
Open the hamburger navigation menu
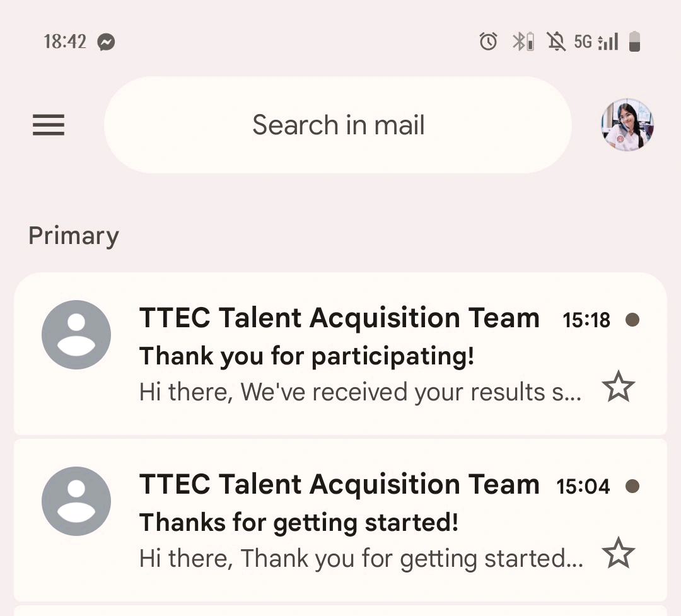point(49,125)
